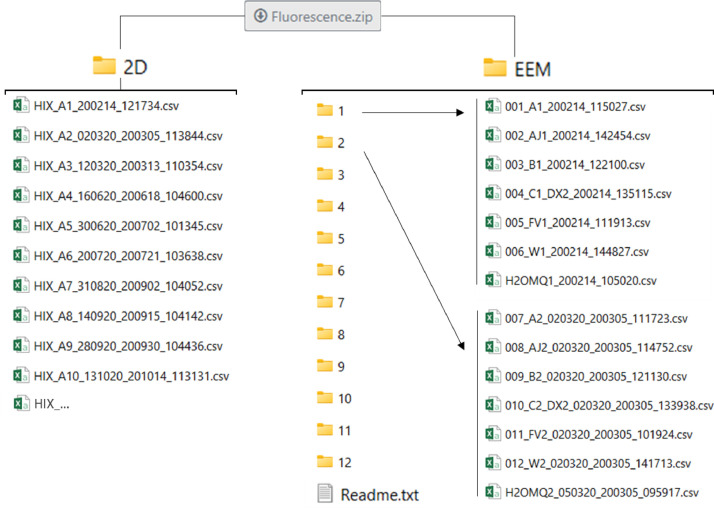
Task: Open folder 1 in EEM
Action: pyautogui.click(x=331, y=111)
